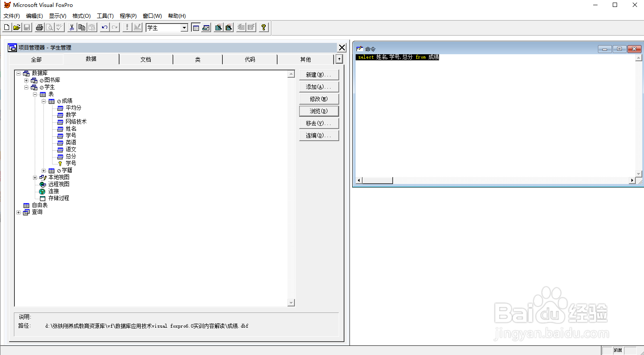Click the Report wizard toolbar icon
The height and width of the screenshot is (355, 644).
click(229, 27)
